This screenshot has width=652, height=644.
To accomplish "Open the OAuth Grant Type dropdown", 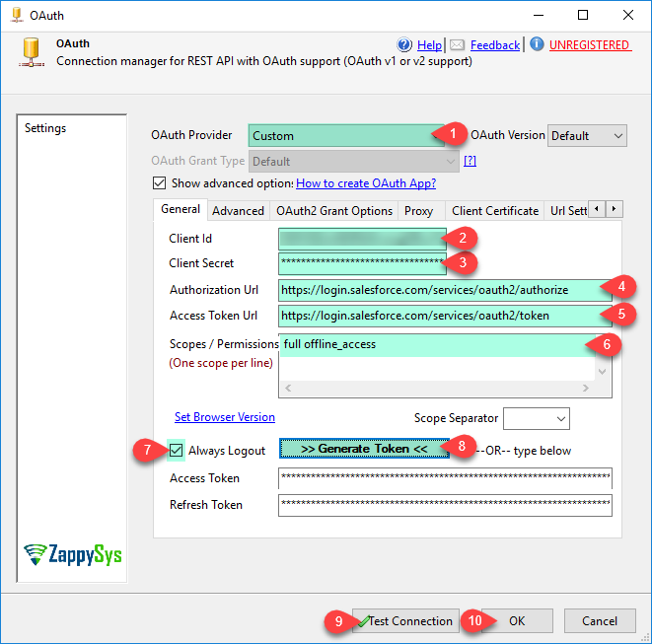I will click(353, 162).
